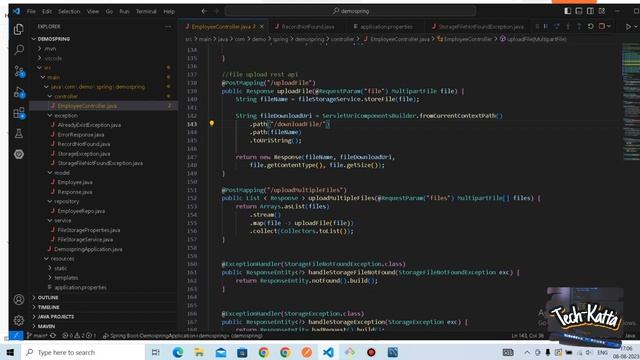Toggle the bottom panel layout icon
640x360 pixels.
579,11
